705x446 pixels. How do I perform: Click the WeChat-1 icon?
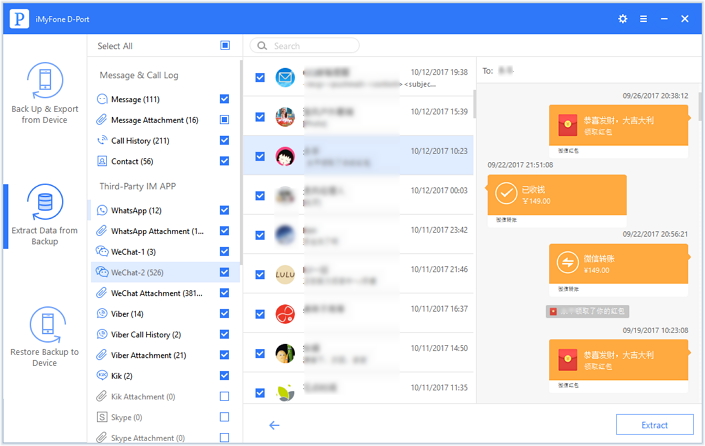pyautogui.click(x=102, y=251)
